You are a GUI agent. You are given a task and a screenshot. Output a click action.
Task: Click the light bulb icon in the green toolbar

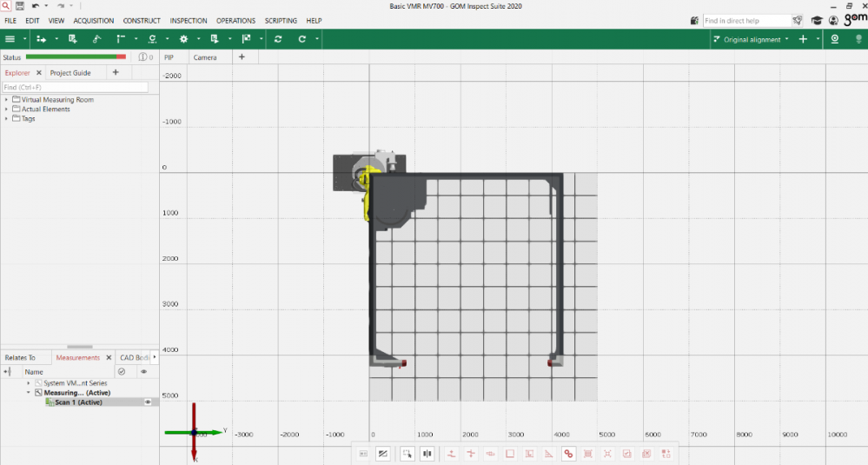(858, 39)
